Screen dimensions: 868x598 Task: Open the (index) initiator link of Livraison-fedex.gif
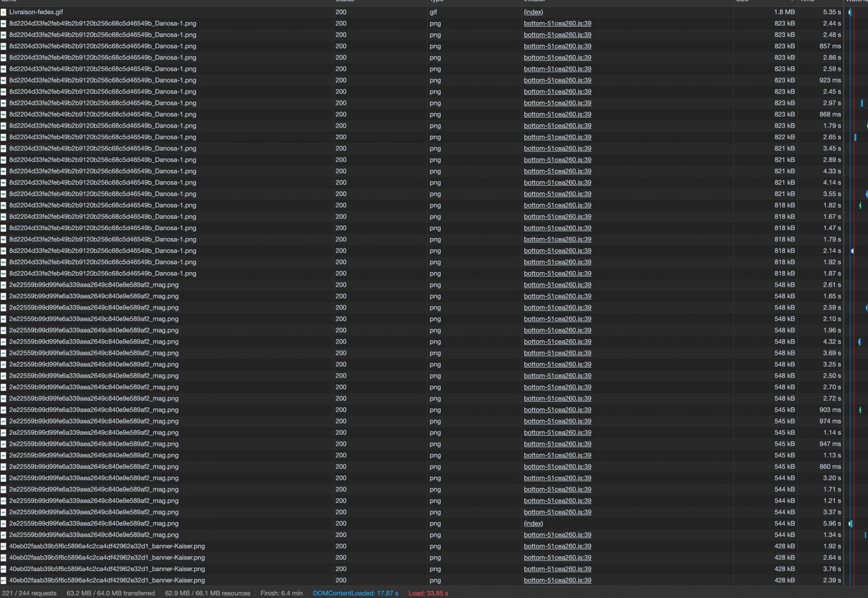[x=533, y=12]
